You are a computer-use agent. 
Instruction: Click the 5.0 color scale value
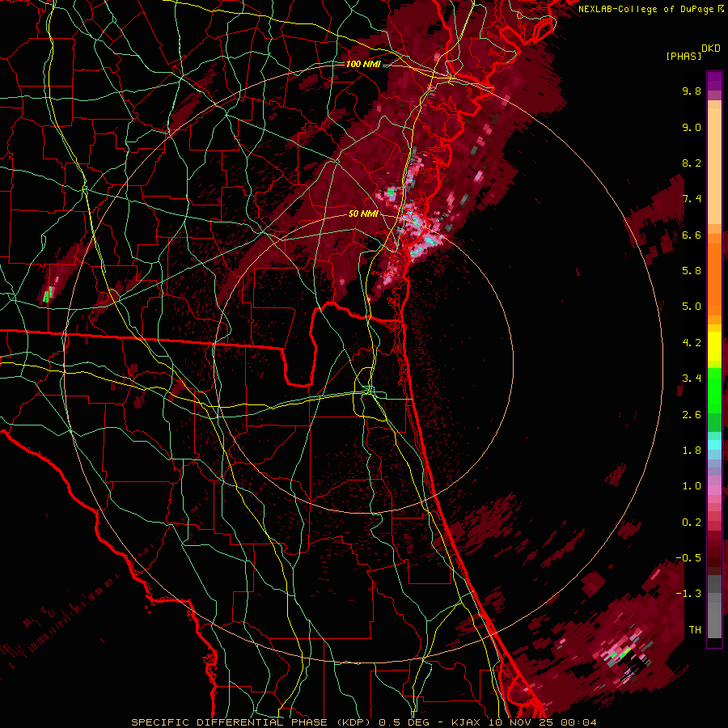click(692, 307)
